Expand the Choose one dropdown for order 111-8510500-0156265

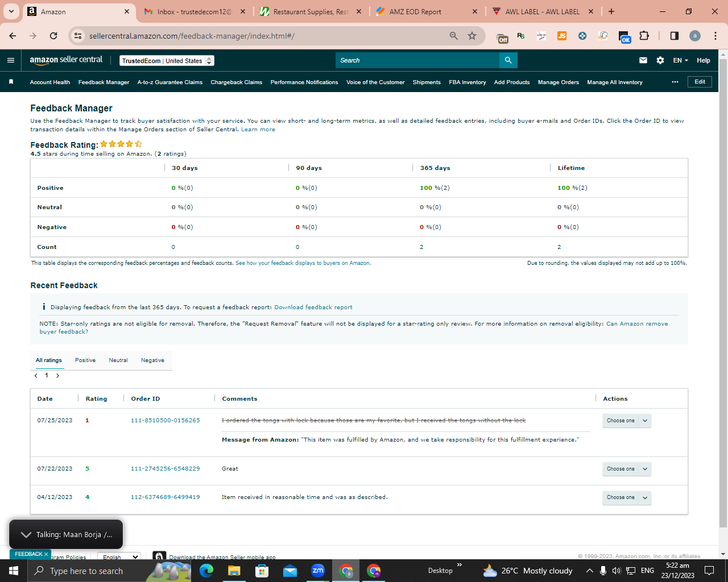pos(645,421)
